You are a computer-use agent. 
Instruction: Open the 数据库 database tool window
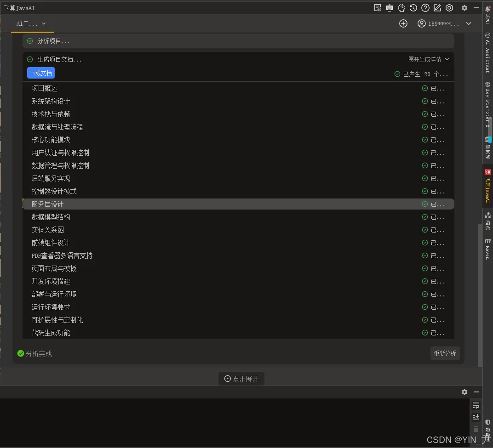click(x=487, y=147)
